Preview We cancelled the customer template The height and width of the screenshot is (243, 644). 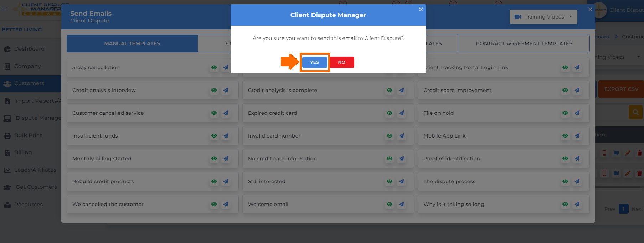[x=214, y=204]
